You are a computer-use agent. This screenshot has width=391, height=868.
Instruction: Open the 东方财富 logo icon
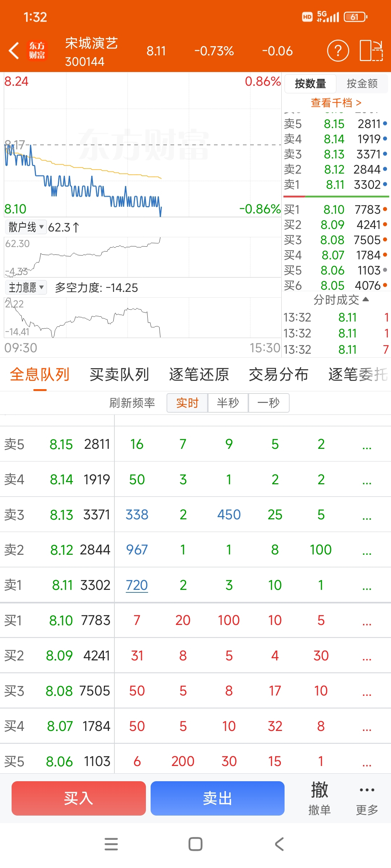point(37,51)
